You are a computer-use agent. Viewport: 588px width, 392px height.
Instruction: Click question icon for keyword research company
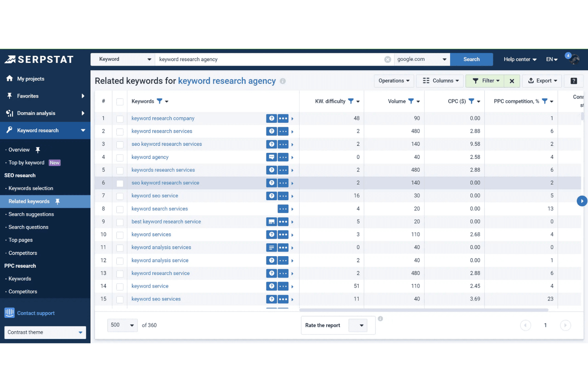[271, 118]
